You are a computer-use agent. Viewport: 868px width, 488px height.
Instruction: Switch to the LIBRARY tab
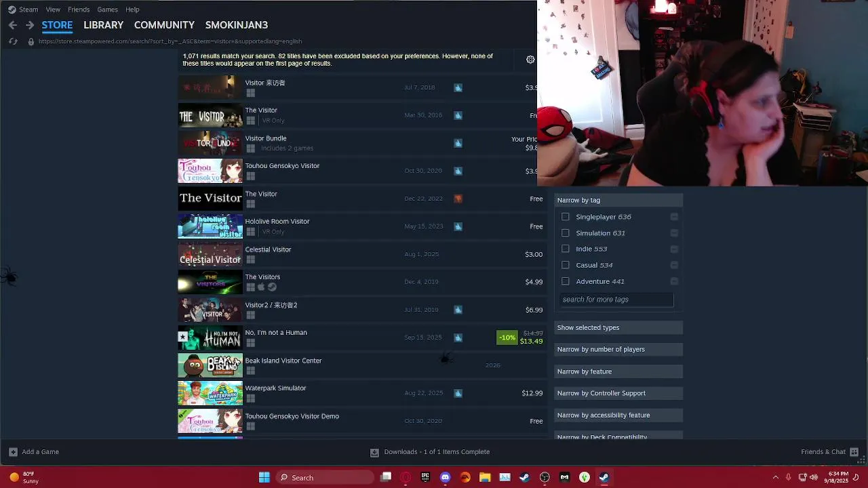(x=103, y=25)
